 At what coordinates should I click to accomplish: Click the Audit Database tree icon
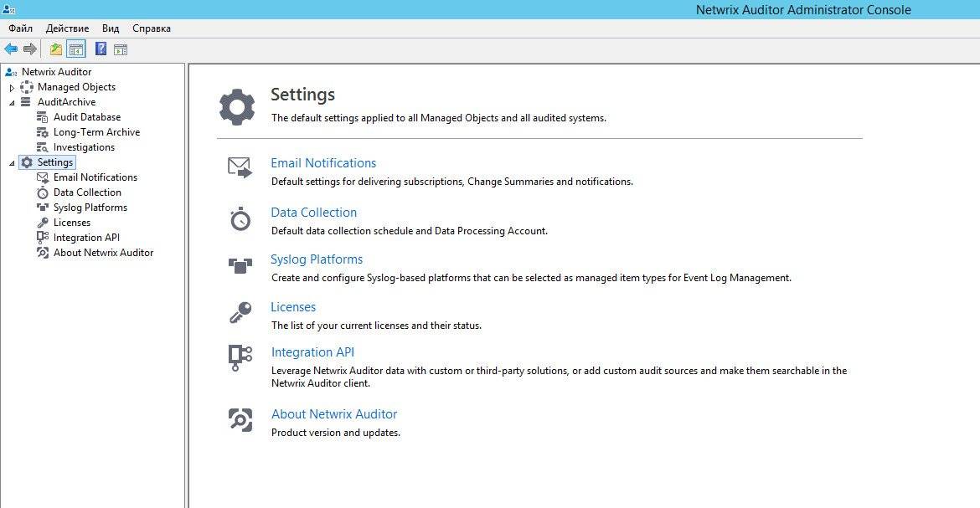[42, 117]
